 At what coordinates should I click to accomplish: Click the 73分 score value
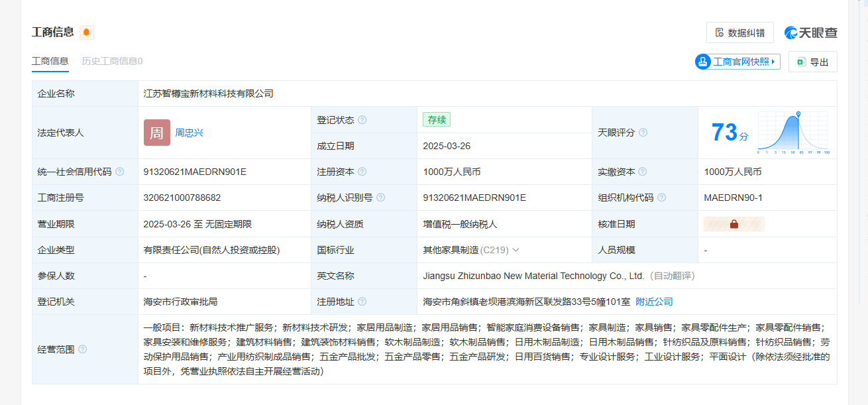pos(730,133)
